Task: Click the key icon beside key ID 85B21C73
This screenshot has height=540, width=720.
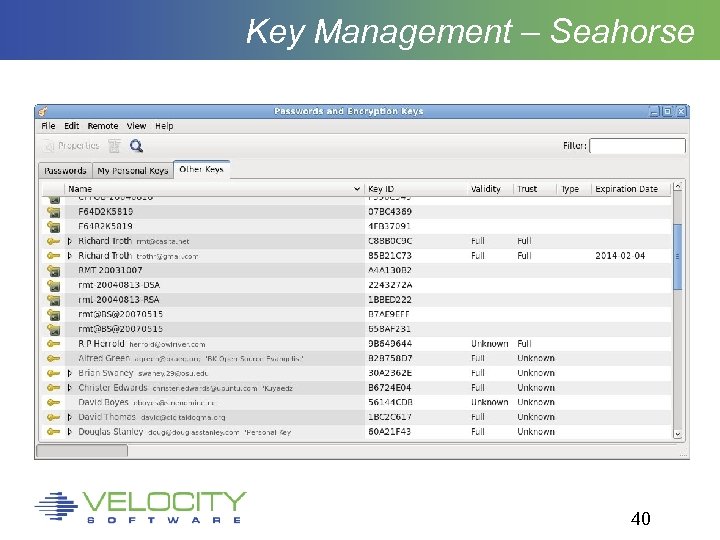Action: click(53, 256)
